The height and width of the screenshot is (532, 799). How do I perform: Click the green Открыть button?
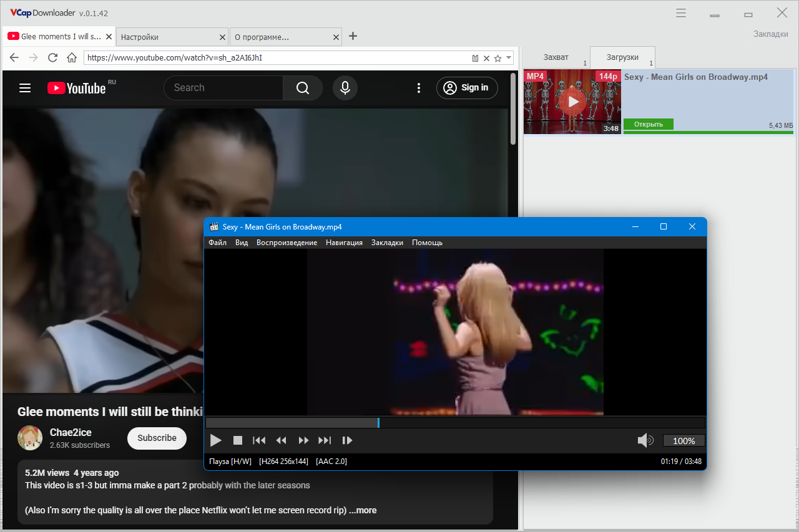click(648, 124)
